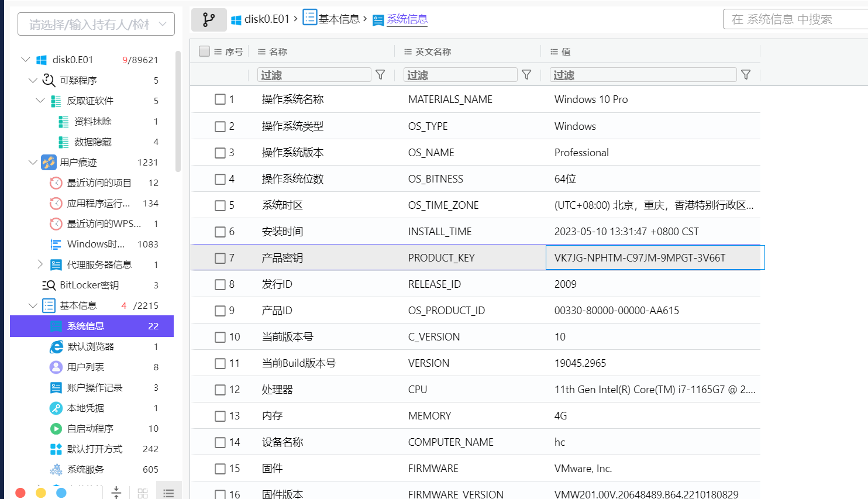
Task: Check the row 14 设备名称 checkbox
Action: coord(220,442)
